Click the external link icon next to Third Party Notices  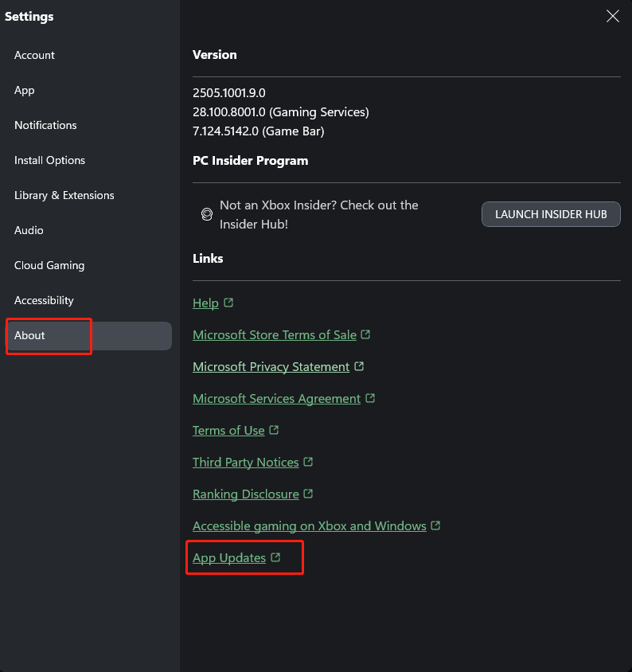[x=310, y=461]
